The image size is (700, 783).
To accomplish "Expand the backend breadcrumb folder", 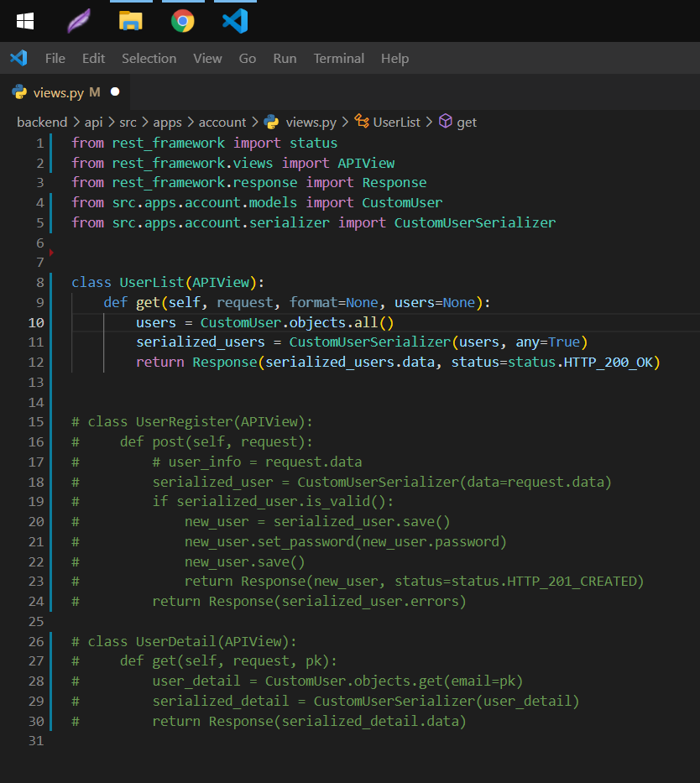I will click(x=42, y=122).
